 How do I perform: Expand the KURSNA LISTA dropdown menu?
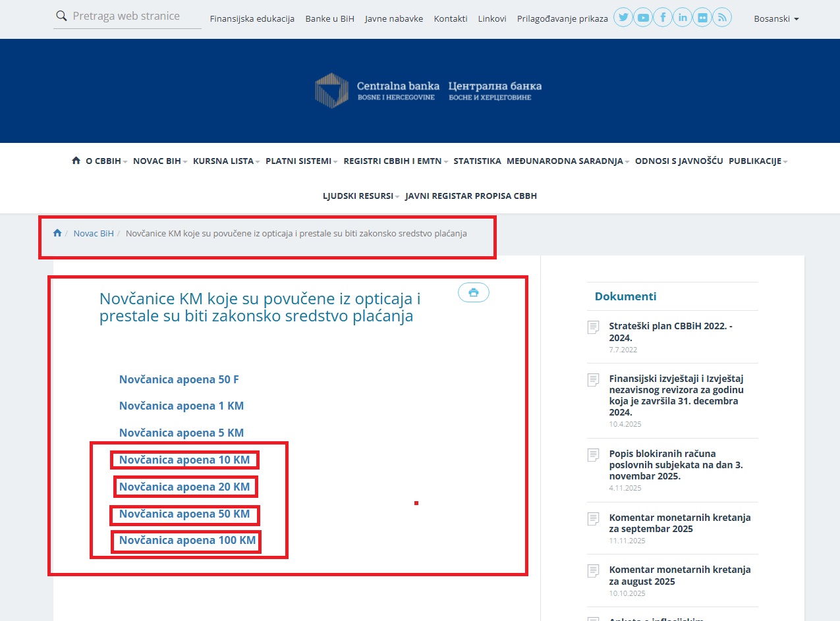pyautogui.click(x=226, y=161)
